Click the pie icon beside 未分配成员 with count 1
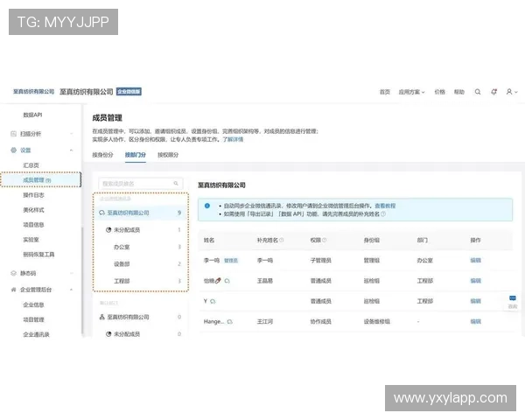This screenshot has height=420, width=525. (x=108, y=230)
